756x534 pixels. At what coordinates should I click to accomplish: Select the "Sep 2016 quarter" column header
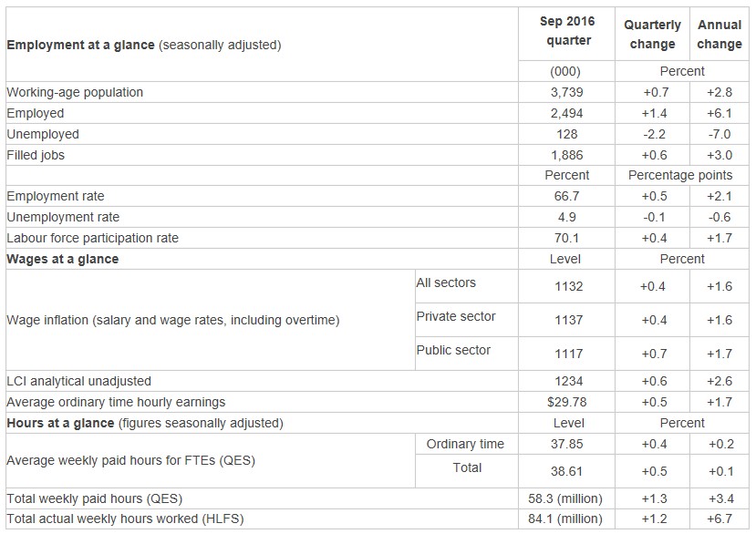pyautogui.click(x=569, y=33)
